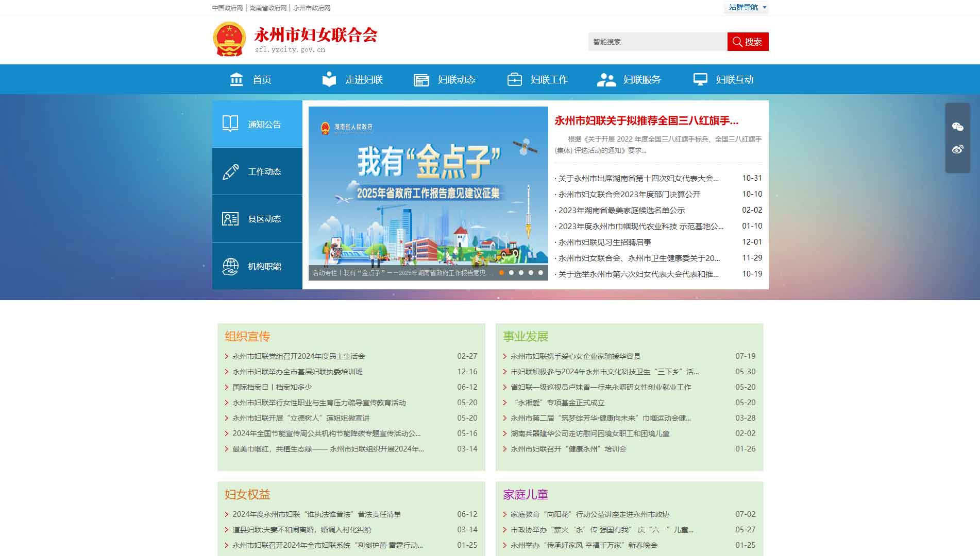Viewport: 980px width, 556px height.
Task: Open 永州举办“传承好家风 幸福千万家”新春晚会
Action: tap(584, 545)
